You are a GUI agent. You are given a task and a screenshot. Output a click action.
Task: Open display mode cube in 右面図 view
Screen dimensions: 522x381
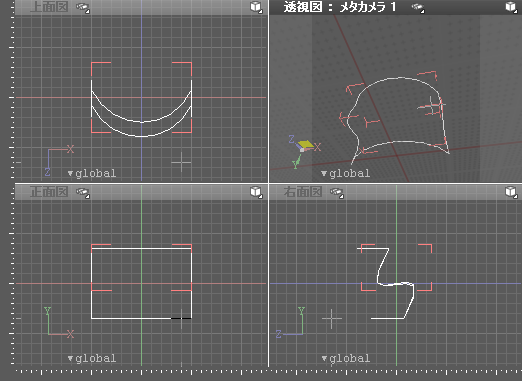(x=511, y=192)
